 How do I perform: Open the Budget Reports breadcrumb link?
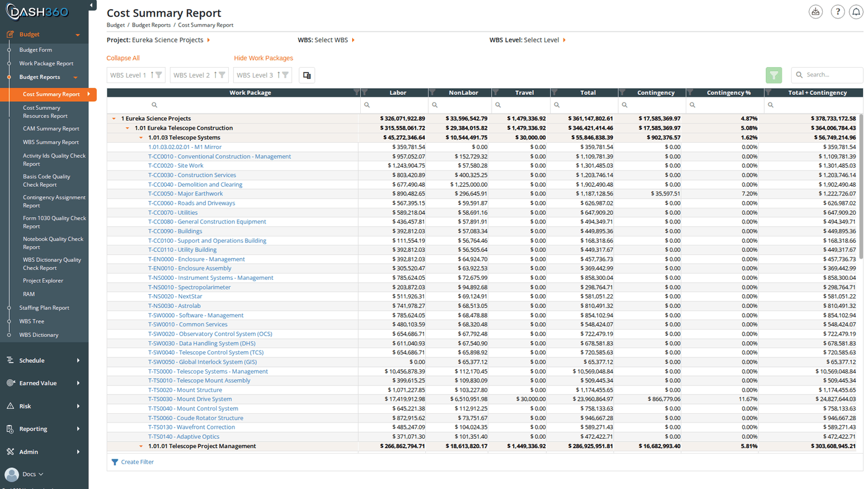click(x=151, y=25)
